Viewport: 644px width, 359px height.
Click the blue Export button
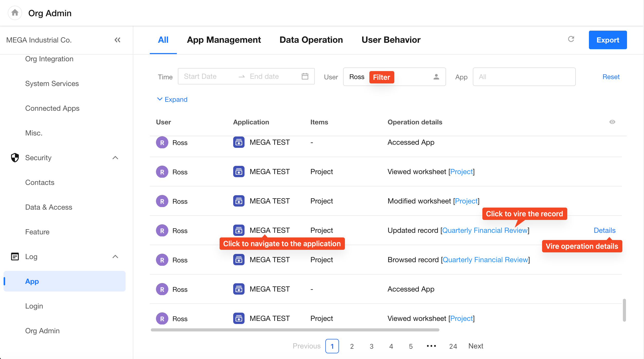[x=607, y=40]
